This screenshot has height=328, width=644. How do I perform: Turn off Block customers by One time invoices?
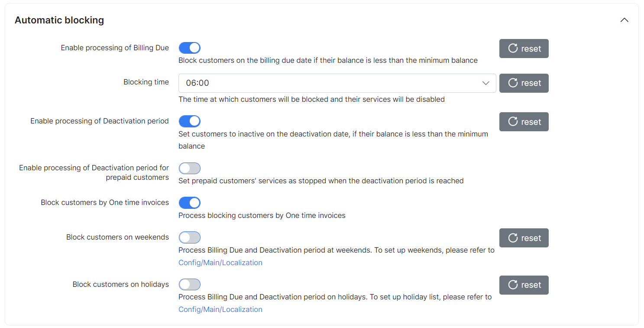[x=190, y=202]
